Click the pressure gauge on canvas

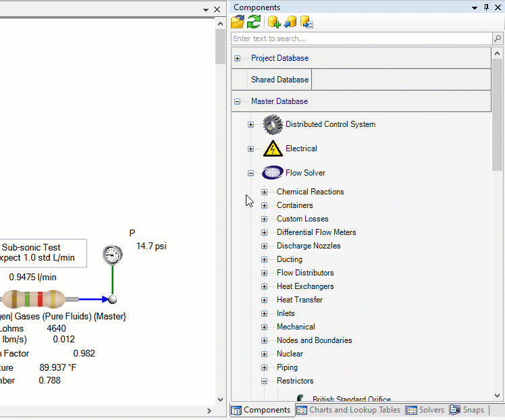coord(112,255)
